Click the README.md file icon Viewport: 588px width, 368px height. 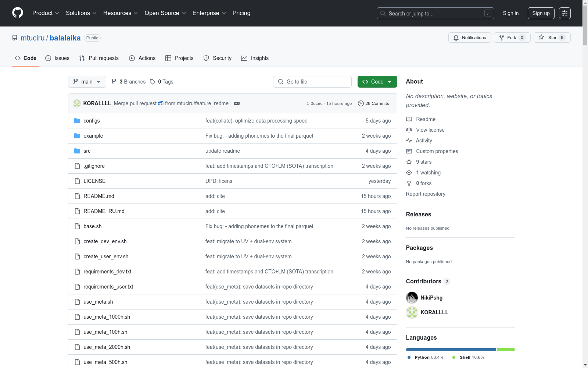coord(77,196)
